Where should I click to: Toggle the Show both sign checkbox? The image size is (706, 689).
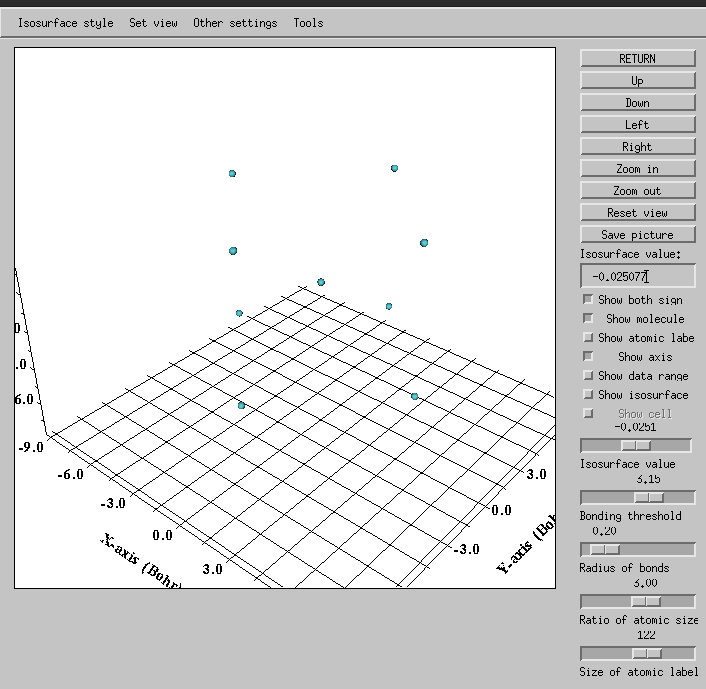coord(588,299)
